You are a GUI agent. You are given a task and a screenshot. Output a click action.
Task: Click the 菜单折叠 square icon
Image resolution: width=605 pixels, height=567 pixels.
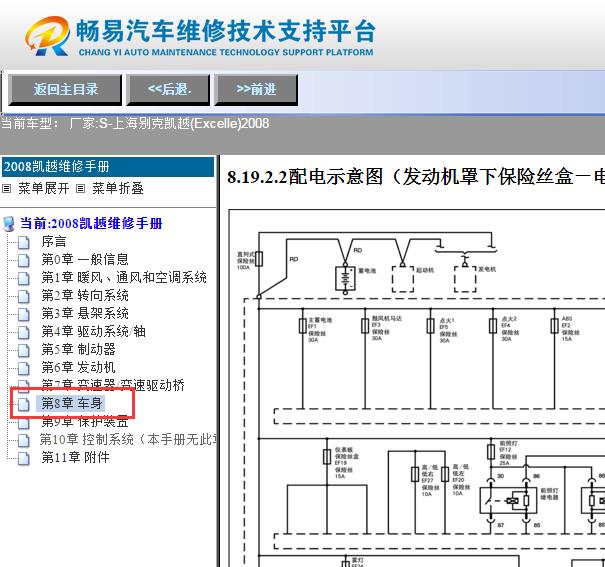click(80, 189)
